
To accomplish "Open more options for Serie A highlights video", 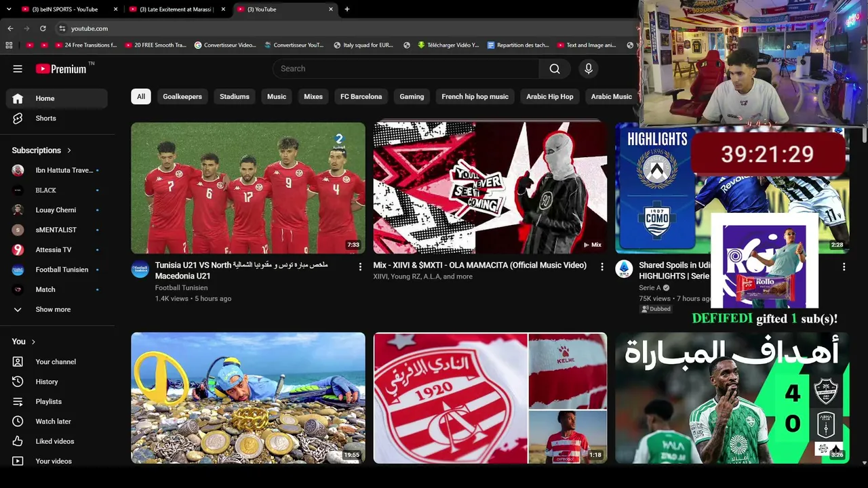I will tap(844, 267).
